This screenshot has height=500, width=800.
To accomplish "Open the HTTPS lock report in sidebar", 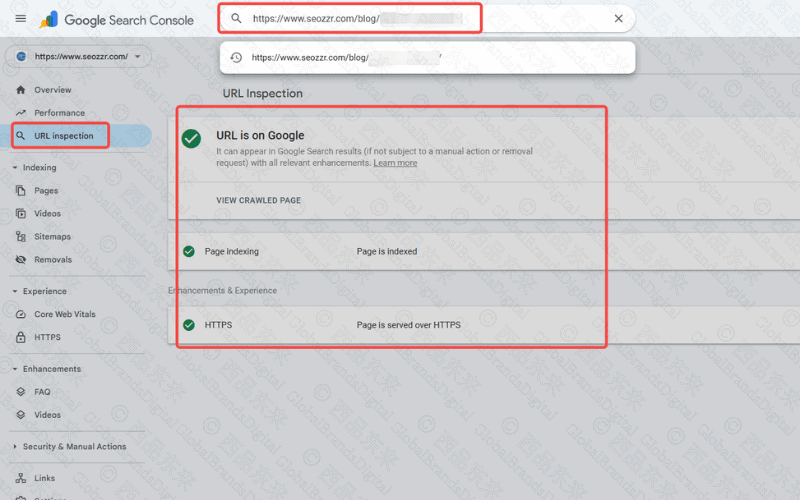I will pos(21,337).
